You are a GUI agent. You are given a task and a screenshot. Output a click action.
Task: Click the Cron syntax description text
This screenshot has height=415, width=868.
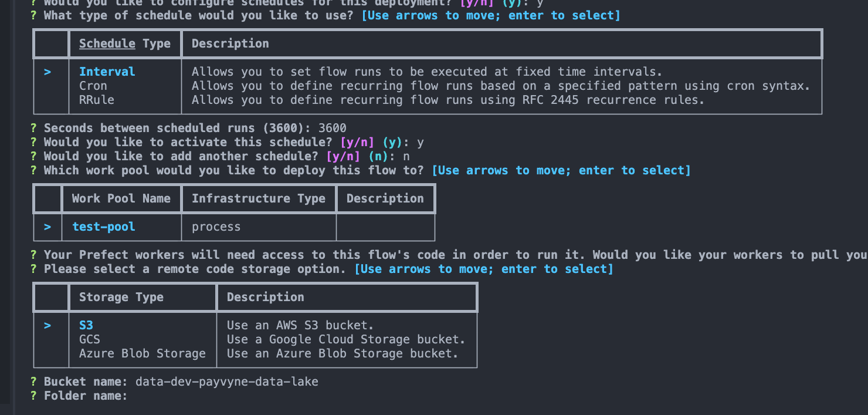pyautogui.click(x=501, y=86)
